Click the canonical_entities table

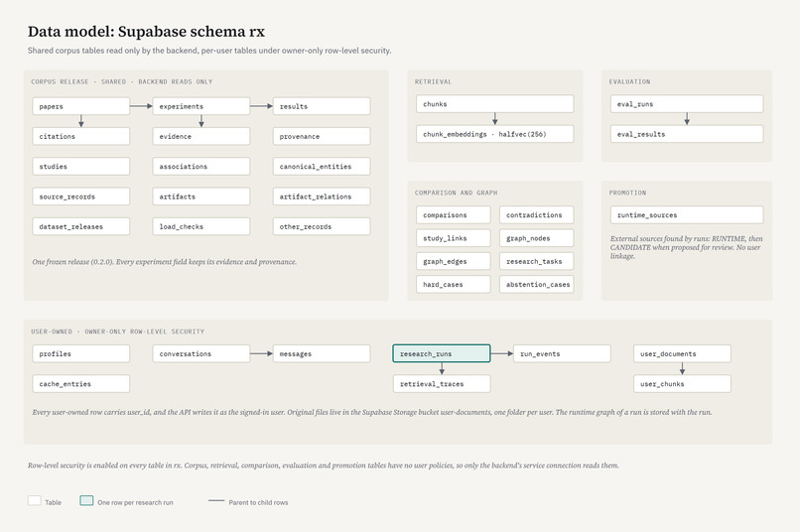[x=322, y=167]
